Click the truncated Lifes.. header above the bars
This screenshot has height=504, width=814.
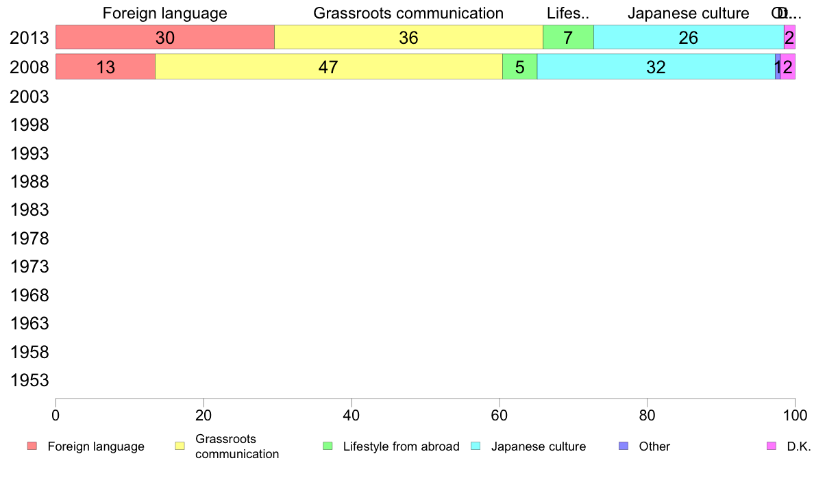568,13
